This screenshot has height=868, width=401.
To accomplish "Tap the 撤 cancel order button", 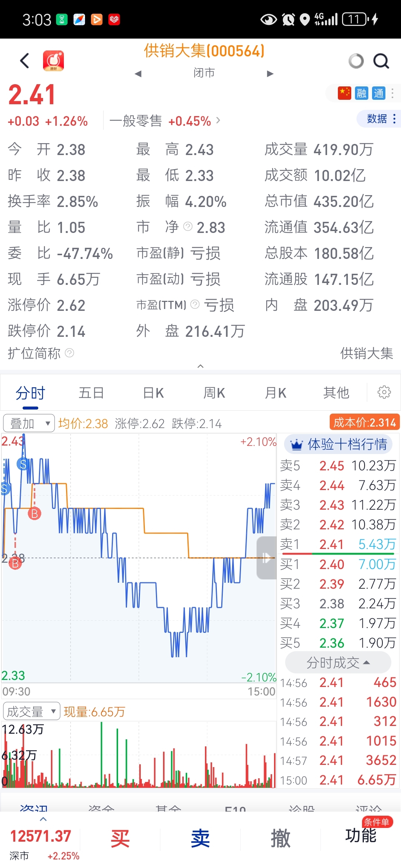I will click(281, 839).
